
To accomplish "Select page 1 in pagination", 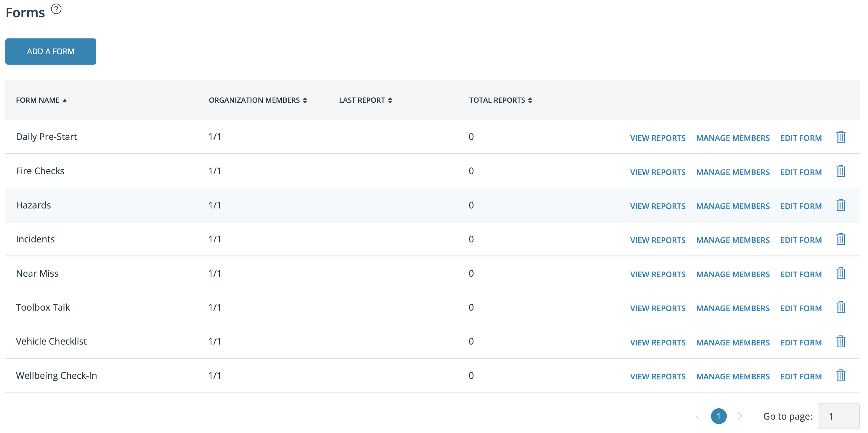I will point(719,416).
